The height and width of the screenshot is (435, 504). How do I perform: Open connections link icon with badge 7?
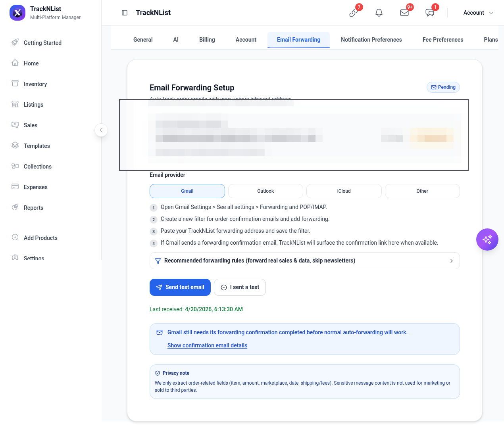pos(354,13)
